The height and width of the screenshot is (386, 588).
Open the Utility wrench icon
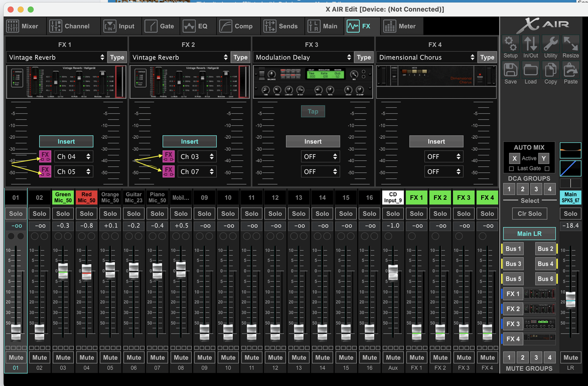[550, 44]
